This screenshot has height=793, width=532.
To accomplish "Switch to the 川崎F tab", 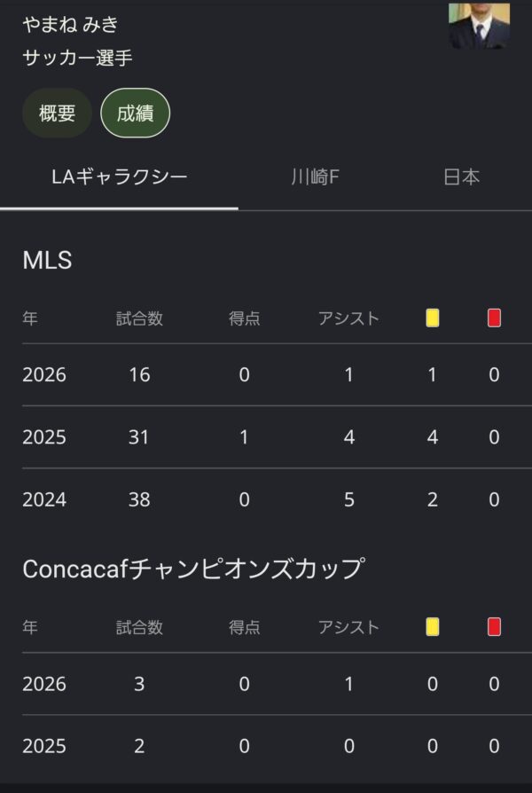I will [x=315, y=177].
